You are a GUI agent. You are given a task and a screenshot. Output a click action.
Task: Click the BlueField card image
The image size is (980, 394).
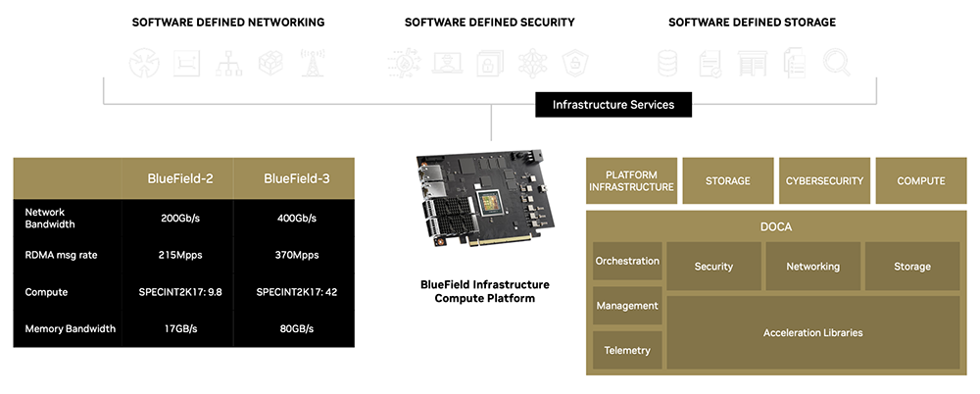486,199
